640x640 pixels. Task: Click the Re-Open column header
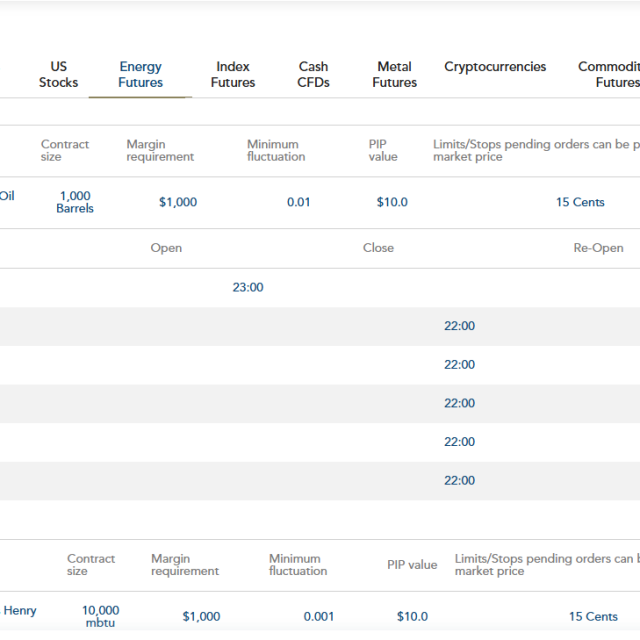tap(598, 248)
